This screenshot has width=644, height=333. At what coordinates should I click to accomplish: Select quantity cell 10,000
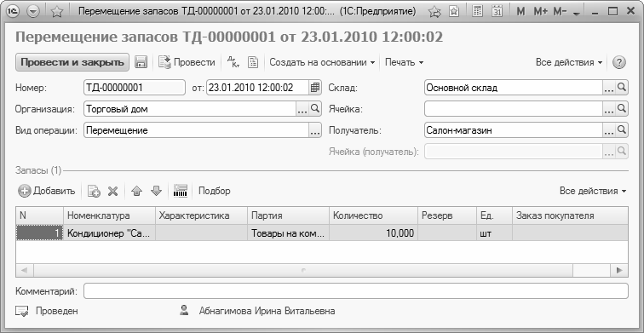(373, 233)
